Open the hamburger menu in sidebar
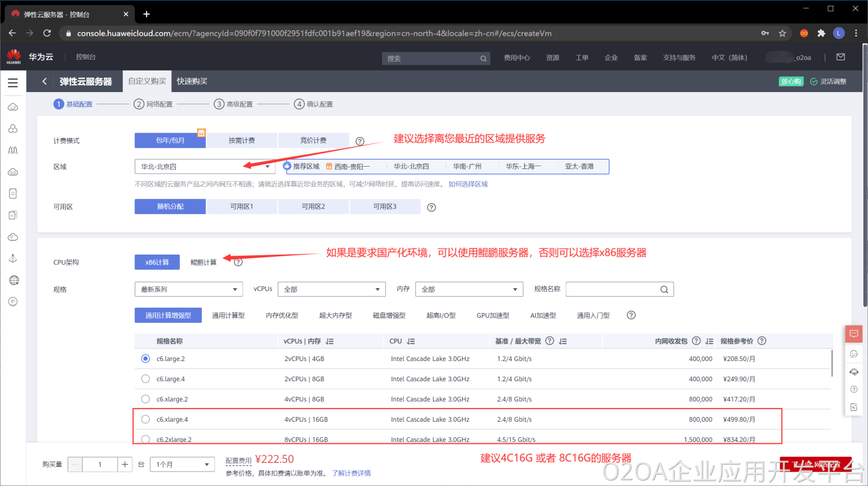The height and width of the screenshot is (486, 868). (13, 83)
